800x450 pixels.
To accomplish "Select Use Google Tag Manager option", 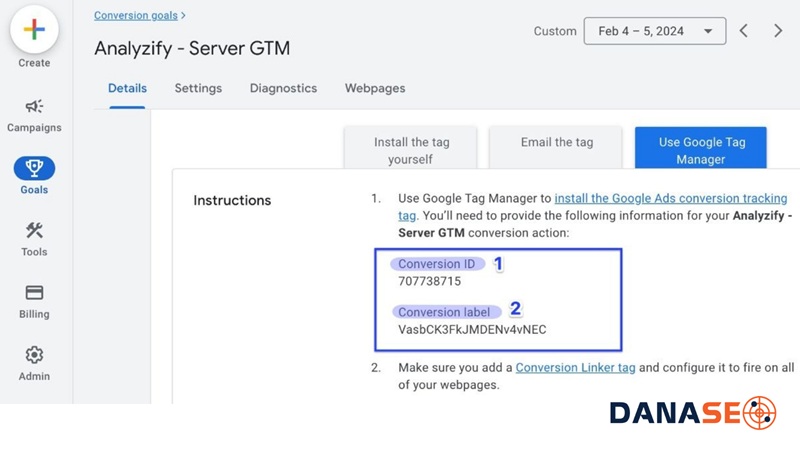I will tap(701, 148).
